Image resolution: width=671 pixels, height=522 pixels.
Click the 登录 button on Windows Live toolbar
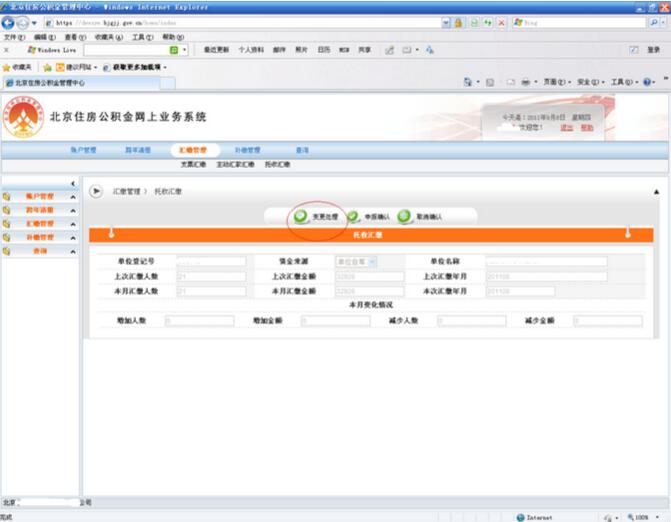[653, 50]
